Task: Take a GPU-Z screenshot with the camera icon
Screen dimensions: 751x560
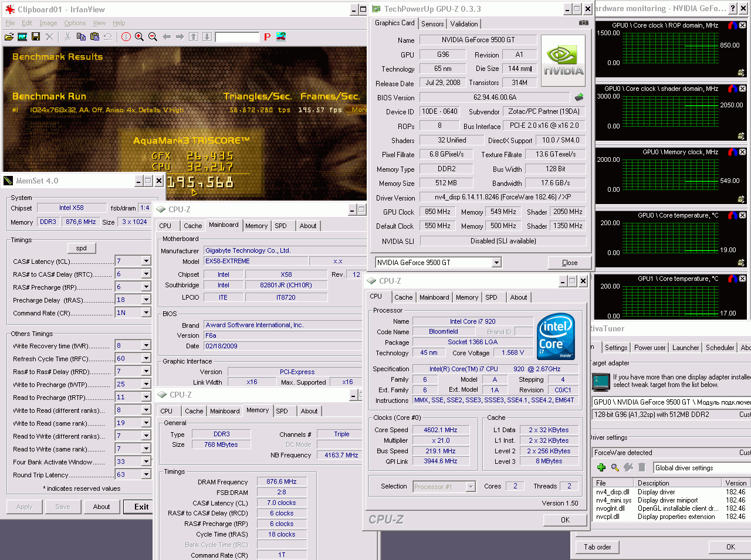Action: pyautogui.click(x=583, y=23)
